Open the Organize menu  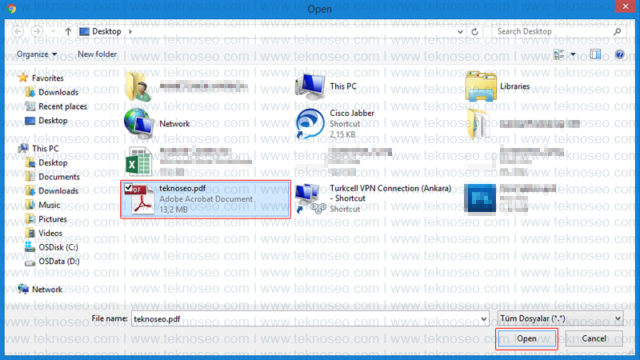click(36, 54)
